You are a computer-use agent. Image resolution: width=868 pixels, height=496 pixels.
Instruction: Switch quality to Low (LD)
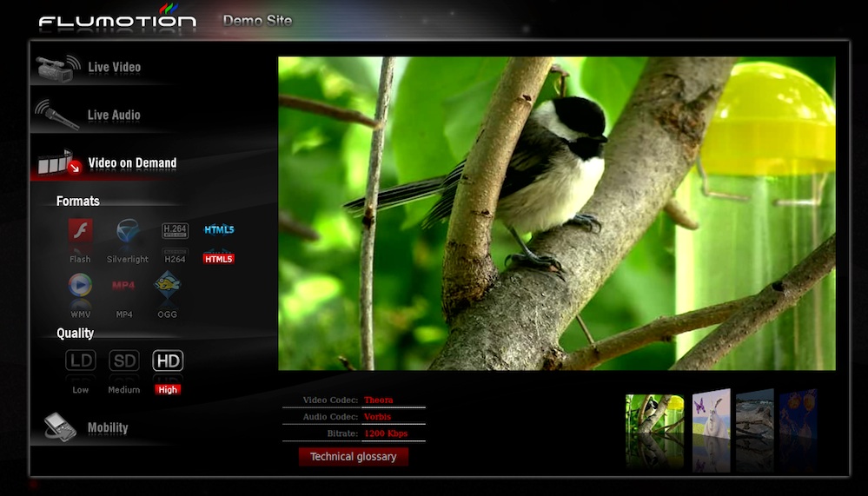pos(81,360)
